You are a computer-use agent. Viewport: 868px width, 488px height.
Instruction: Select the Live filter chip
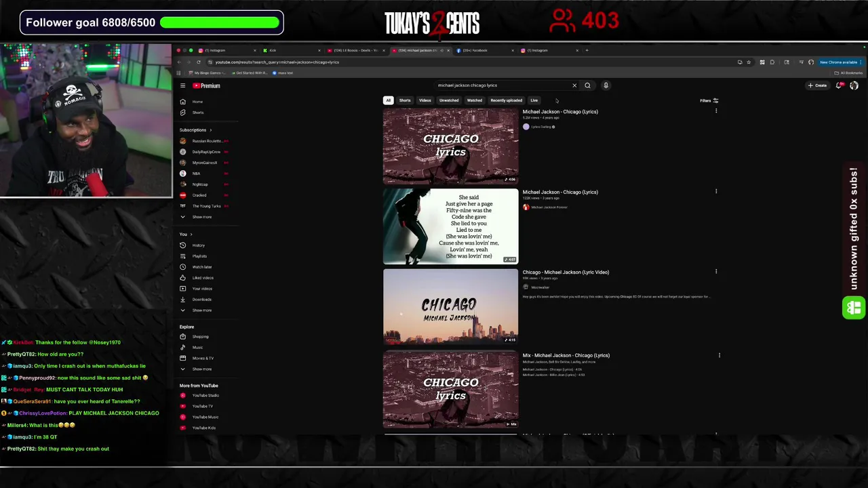click(x=534, y=100)
